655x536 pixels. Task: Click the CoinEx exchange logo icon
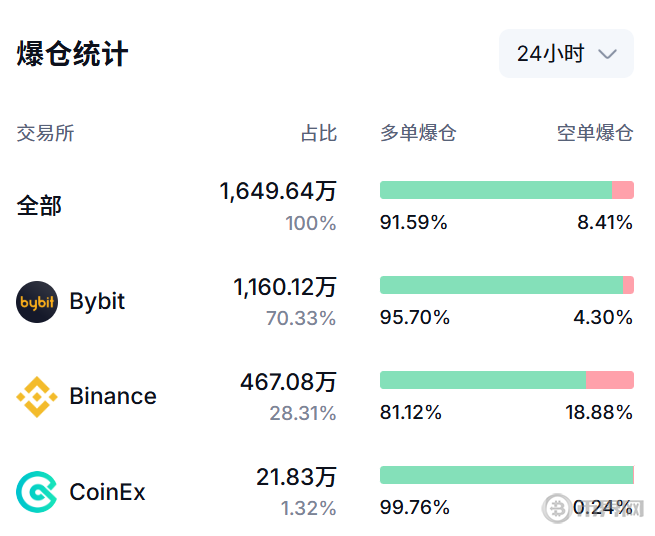pyautogui.click(x=38, y=492)
